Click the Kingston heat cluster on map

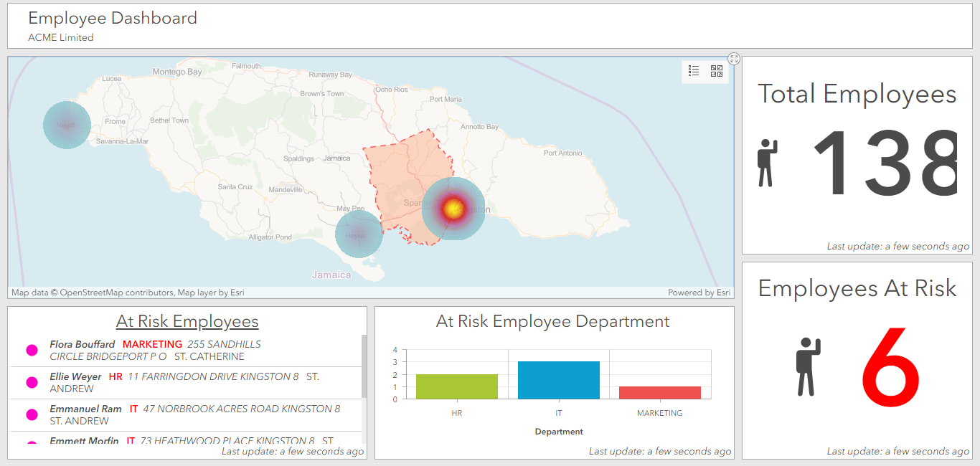click(453, 209)
